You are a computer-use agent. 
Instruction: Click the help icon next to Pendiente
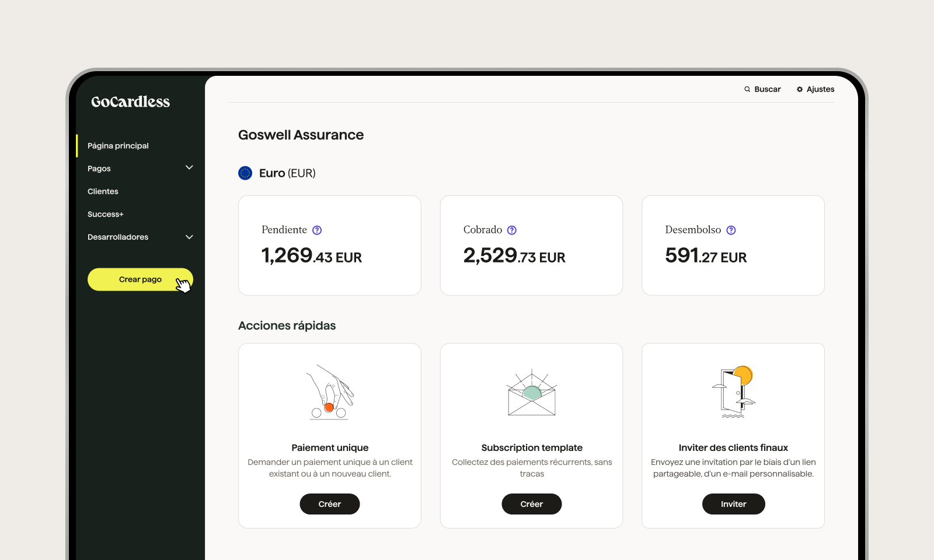(317, 230)
